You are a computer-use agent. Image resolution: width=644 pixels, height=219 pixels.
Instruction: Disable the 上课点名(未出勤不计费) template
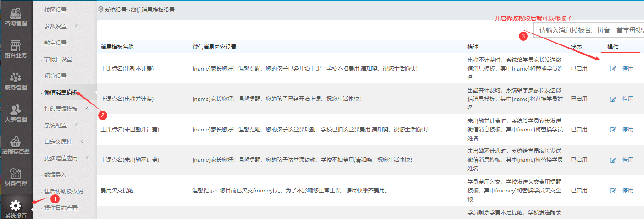click(628, 160)
